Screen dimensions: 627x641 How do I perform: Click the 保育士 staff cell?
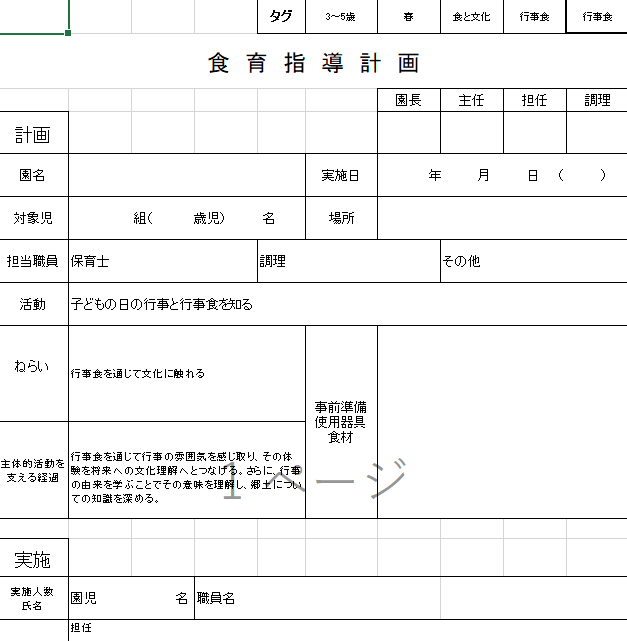(163, 261)
